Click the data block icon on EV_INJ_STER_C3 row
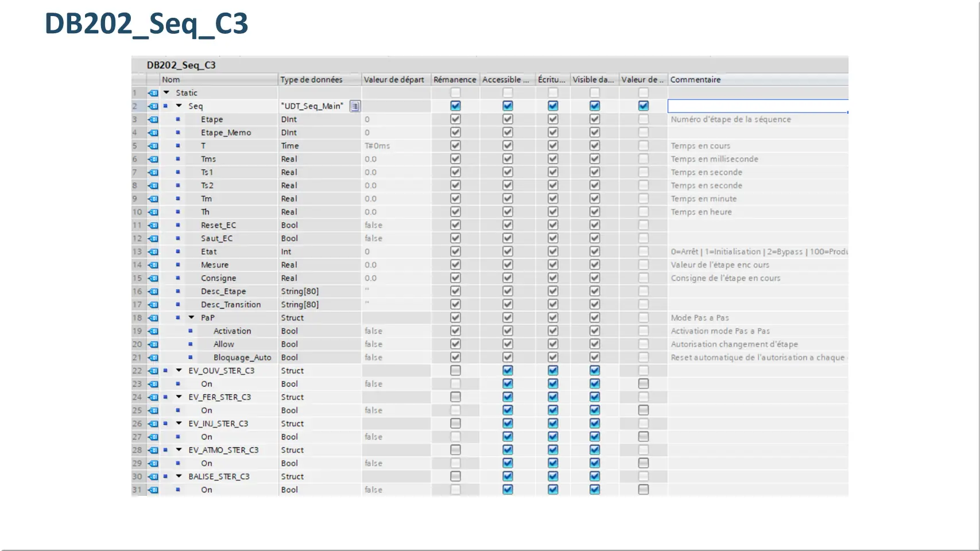980x551 pixels. [x=153, y=424]
